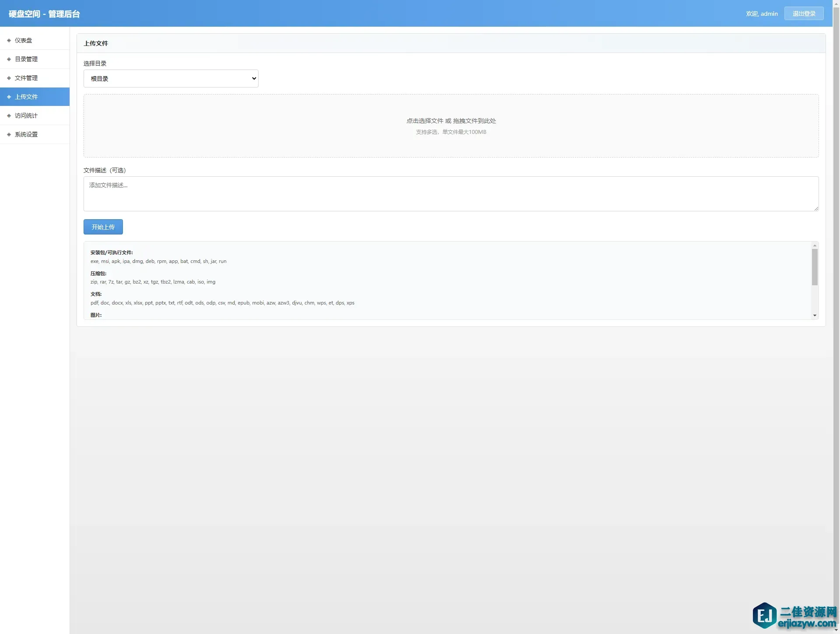Click the diamond icon beside 文件管理
This screenshot has width=840, height=634.
pyautogui.click(x=9, y=78)
